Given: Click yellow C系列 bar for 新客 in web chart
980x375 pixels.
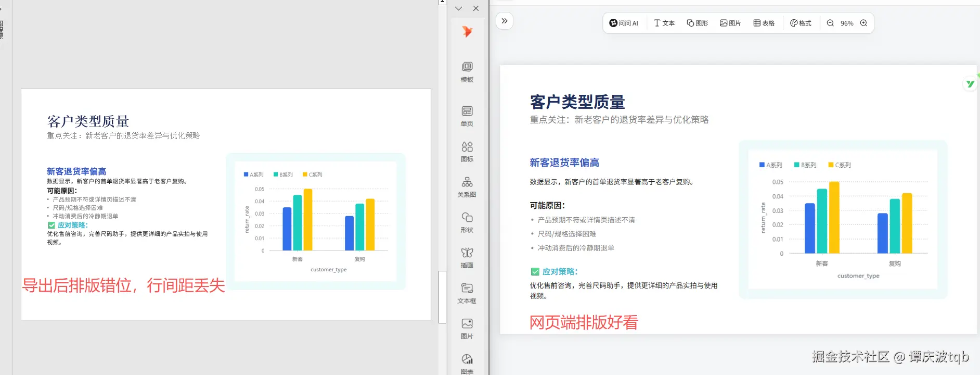Looking at the screenshot, I should click(834, 217).
